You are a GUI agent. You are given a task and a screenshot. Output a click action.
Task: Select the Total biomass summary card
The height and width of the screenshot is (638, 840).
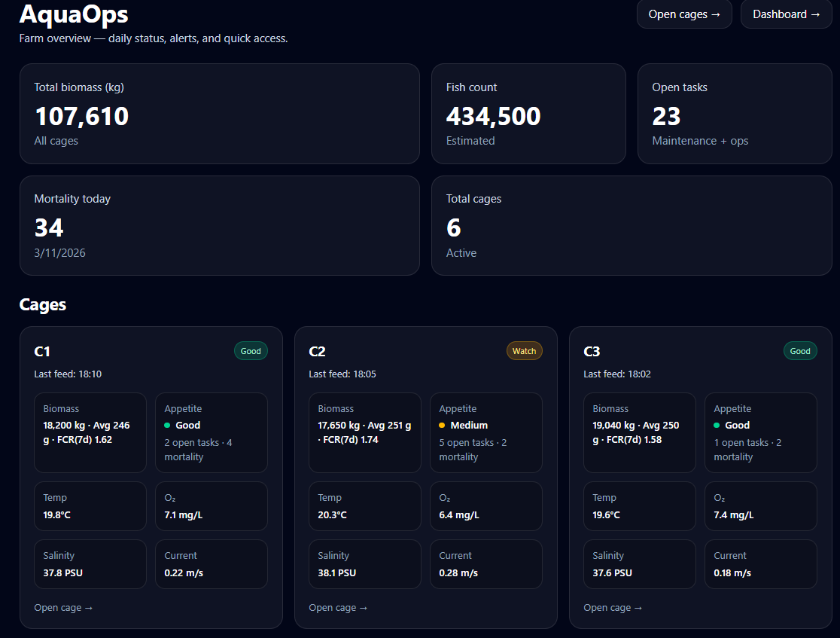click(219, 114)
